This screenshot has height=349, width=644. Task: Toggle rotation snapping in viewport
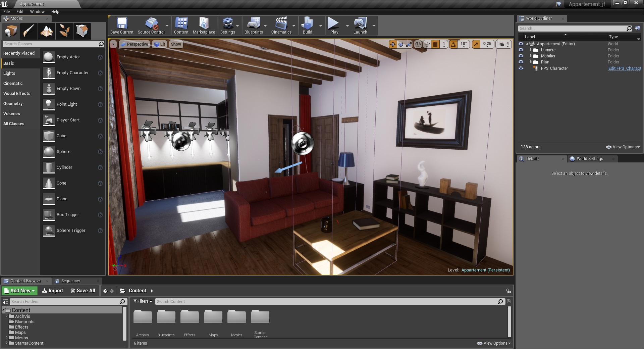click(453, 44)
